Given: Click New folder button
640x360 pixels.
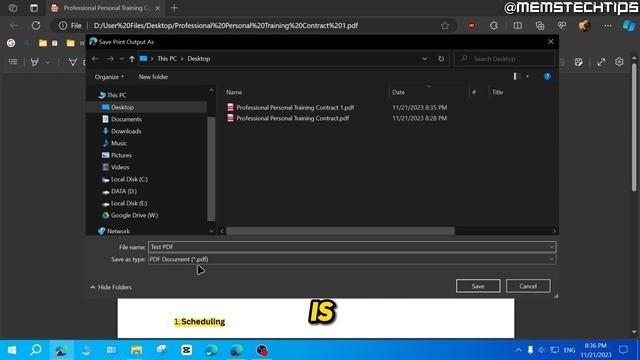Looking at the screenshot, I should [153, 77].
